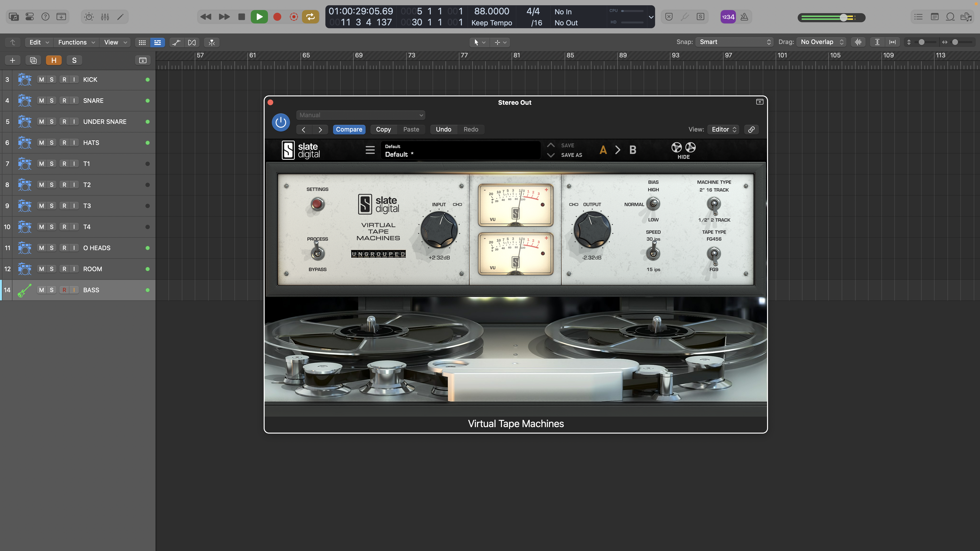Click the Rewind transport button
980x551 pixels.
coord(206,17)
